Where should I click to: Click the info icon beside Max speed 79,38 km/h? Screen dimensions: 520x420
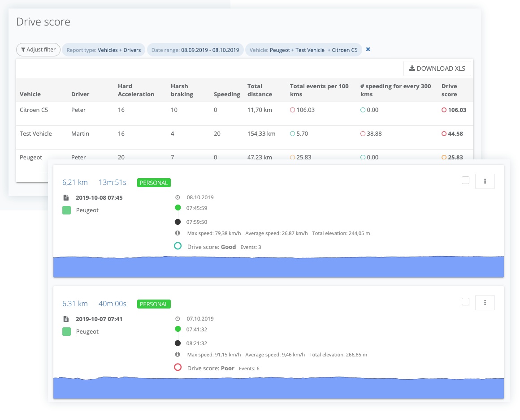point(178,233)
